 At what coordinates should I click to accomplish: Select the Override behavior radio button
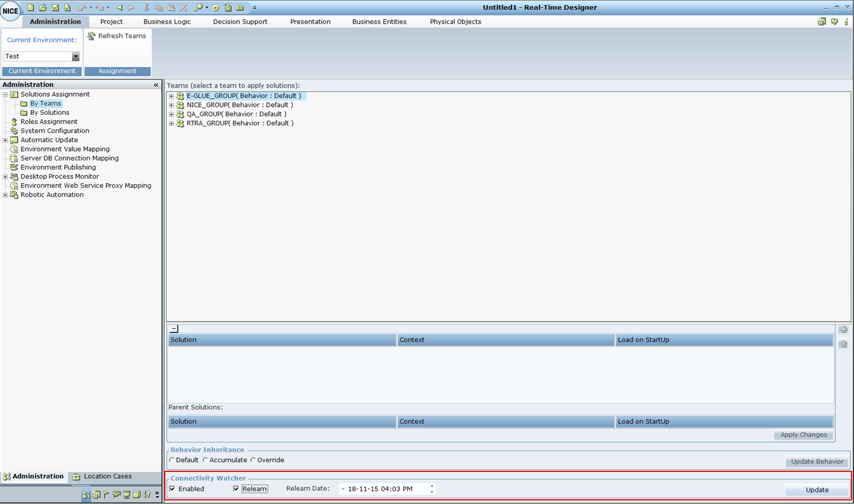(x=253, y=460)
